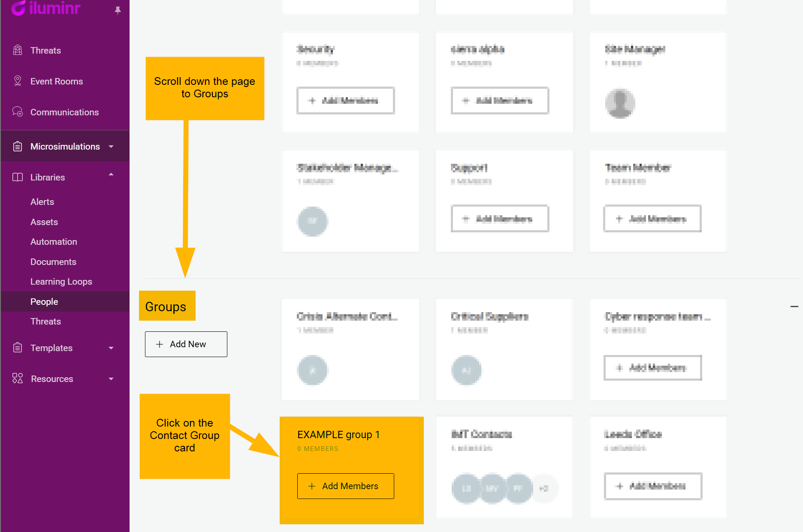Click Add Members on EXAMPLE group 1

click(345, 486)
